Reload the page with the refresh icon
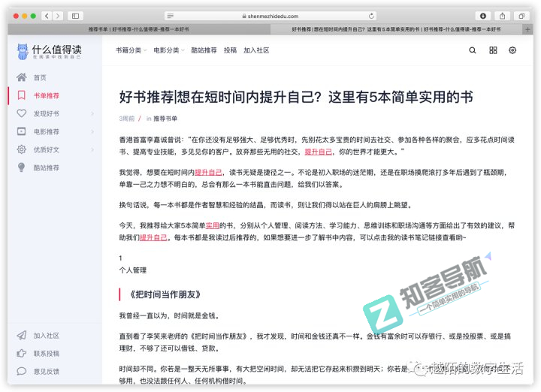 (371, 16)
